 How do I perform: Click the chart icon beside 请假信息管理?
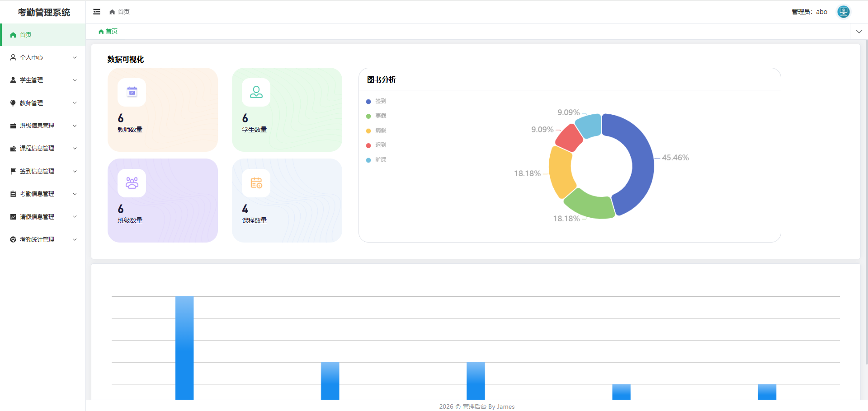[13, 217]
